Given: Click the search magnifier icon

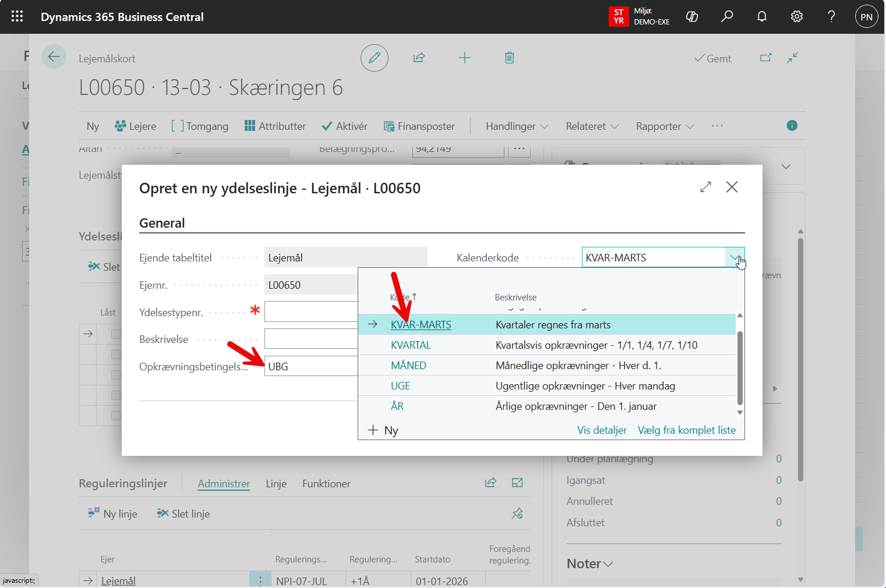Looking at the screenshot, I should pyautogui.click(x=727, y=16).
